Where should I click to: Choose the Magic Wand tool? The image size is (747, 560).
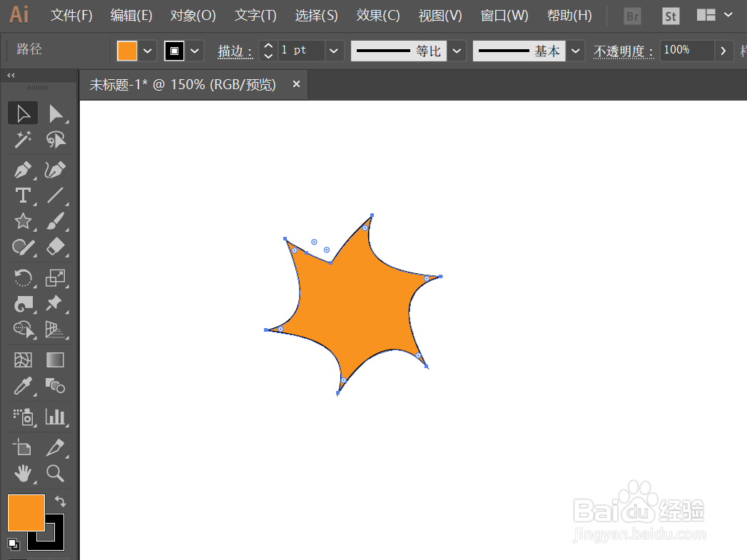(x=22, y=139)
